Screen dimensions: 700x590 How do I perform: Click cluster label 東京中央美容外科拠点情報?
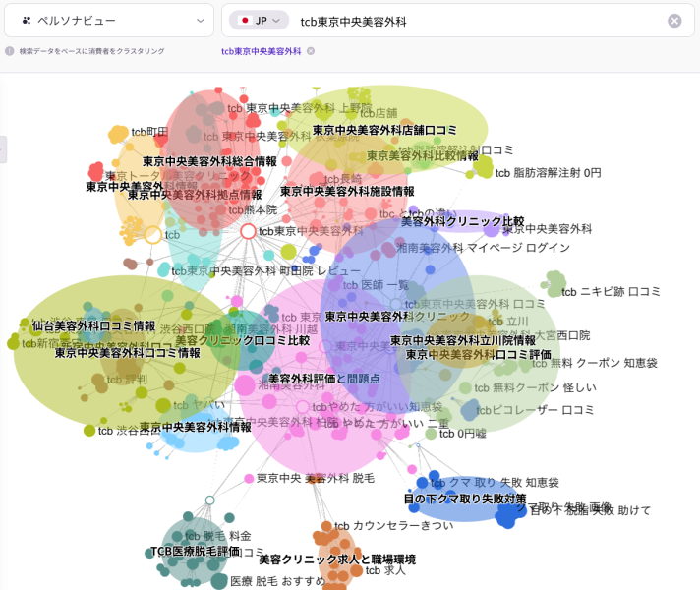[x=195, y=195]
